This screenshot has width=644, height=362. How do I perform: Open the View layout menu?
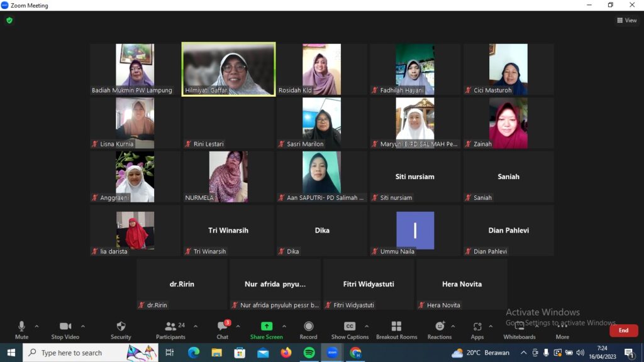(x=627, y=20)
